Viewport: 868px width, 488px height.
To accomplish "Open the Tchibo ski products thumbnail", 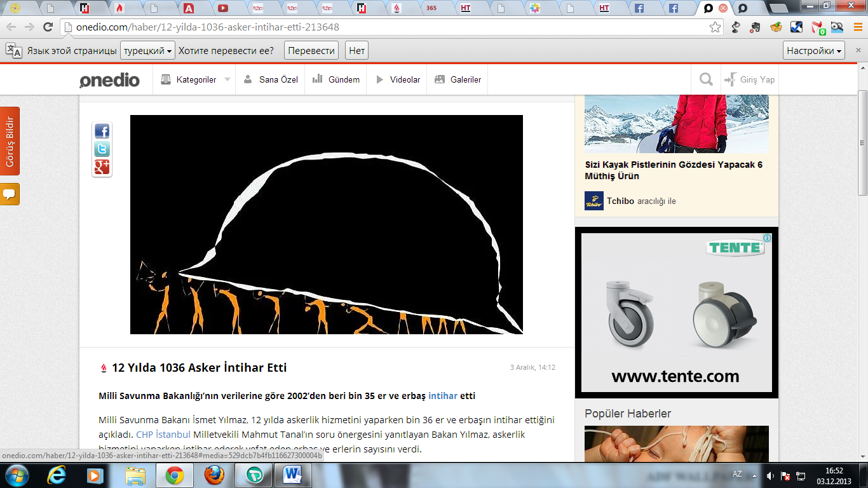I will point(676,124).
